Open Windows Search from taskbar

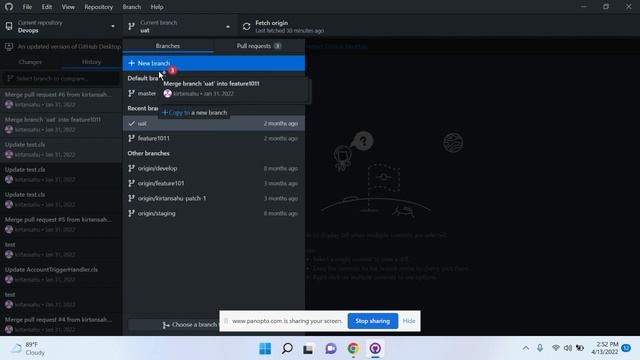287,349
